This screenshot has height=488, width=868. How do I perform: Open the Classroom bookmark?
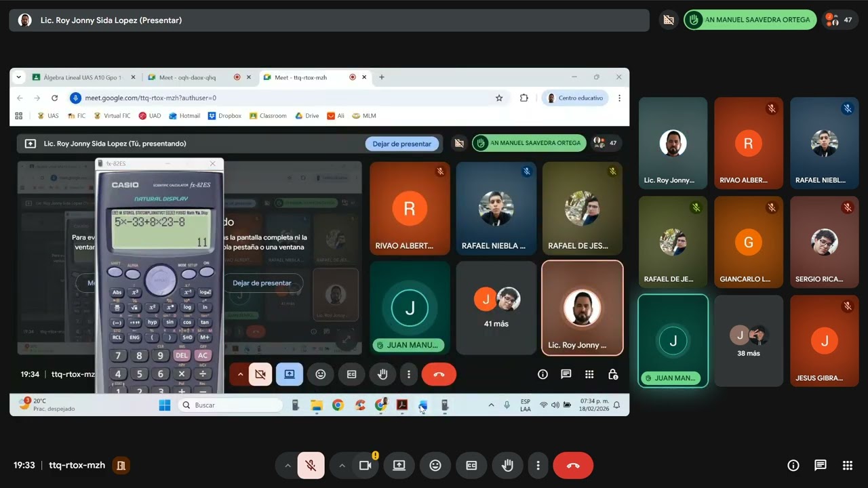point(268,116)
